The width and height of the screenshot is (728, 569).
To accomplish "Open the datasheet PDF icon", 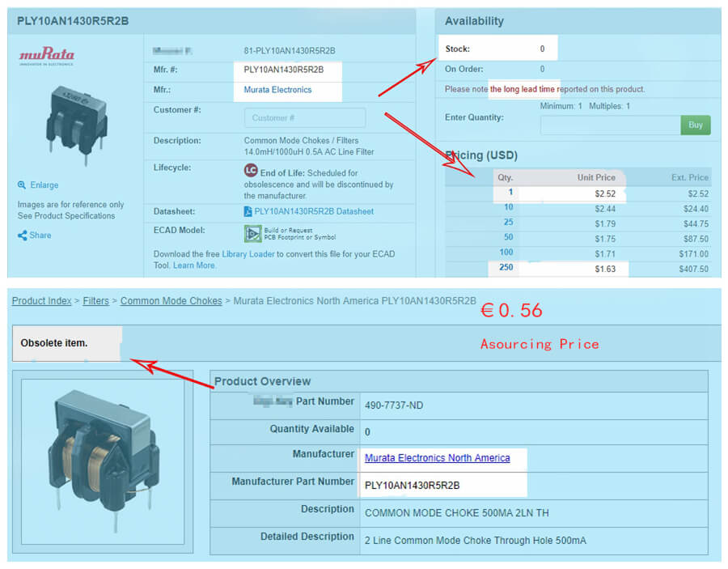I will (x=248, y=211).
